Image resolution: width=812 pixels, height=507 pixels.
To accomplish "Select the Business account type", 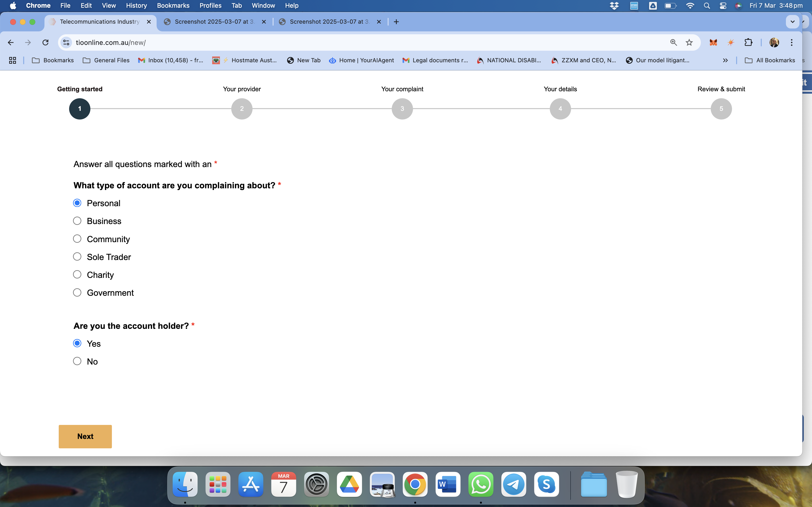I will tap(77, 221).
